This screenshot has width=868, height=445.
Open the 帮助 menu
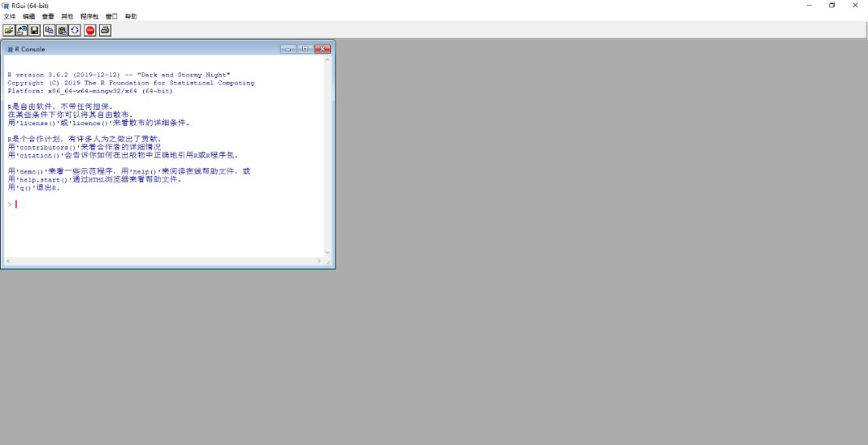point(131,16)
